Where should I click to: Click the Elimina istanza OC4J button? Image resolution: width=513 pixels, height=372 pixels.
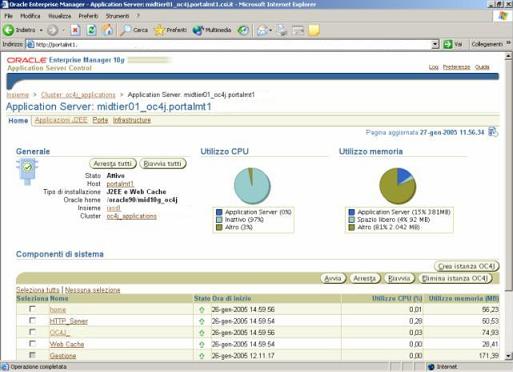click(455, 278)
